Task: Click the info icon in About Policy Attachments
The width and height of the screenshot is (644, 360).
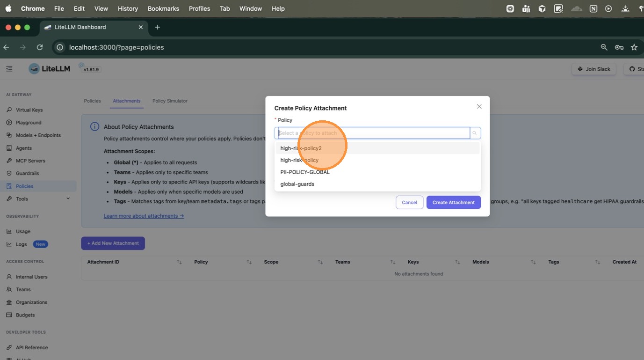Action: pos(94,127)
